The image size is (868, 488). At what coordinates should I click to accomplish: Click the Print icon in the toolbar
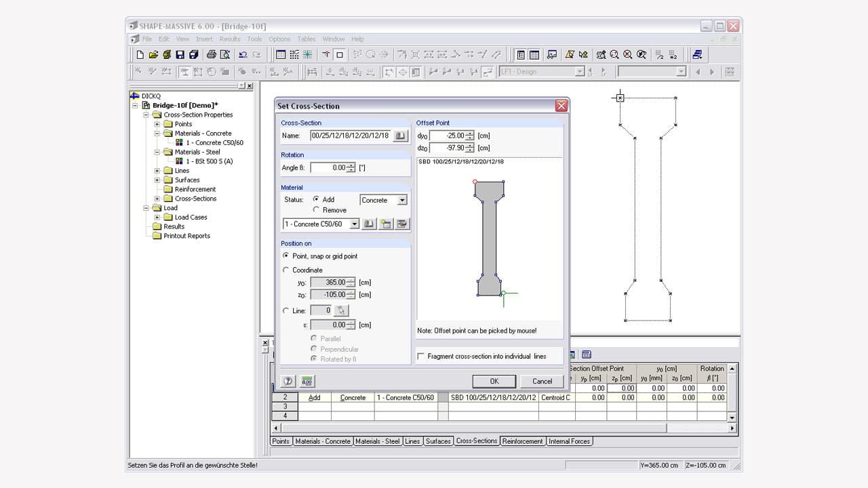pyautogui.click(x=211, y=55)
